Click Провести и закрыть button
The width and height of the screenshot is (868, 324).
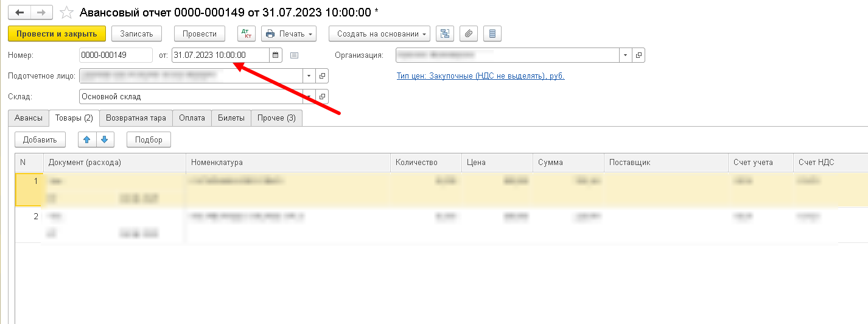pos(57,33)
